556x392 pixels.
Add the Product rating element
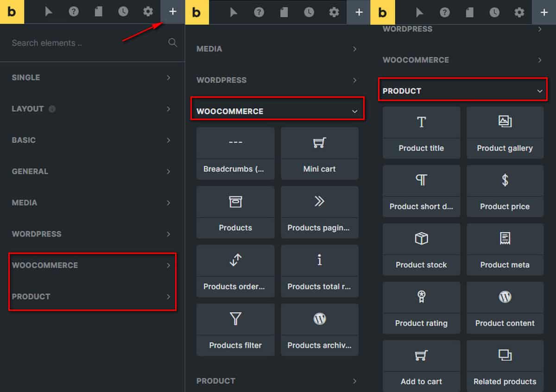[x=421, y=308]
